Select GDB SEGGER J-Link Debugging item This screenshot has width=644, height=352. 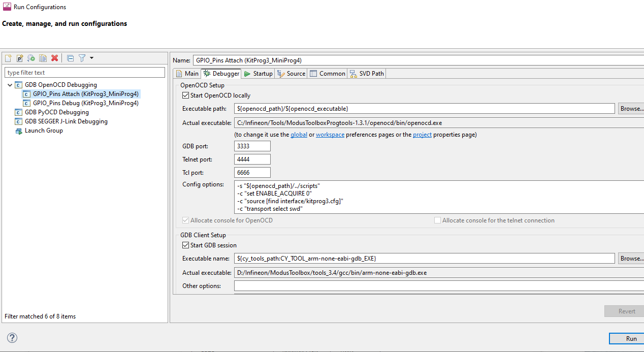coord(66,121)
